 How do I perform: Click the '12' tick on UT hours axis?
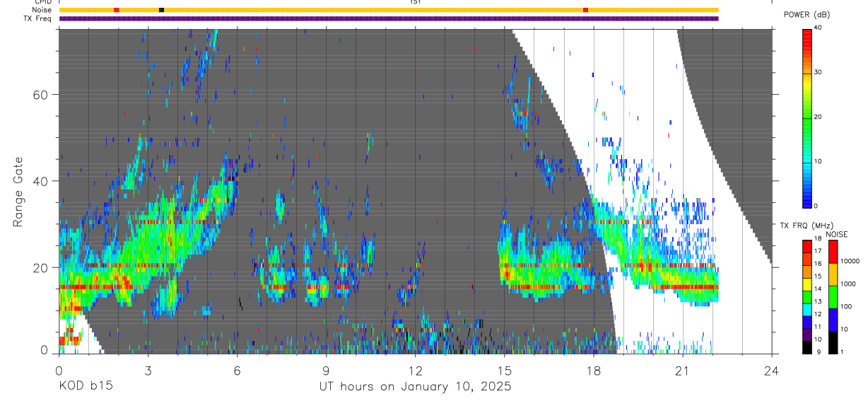point(415,371)
